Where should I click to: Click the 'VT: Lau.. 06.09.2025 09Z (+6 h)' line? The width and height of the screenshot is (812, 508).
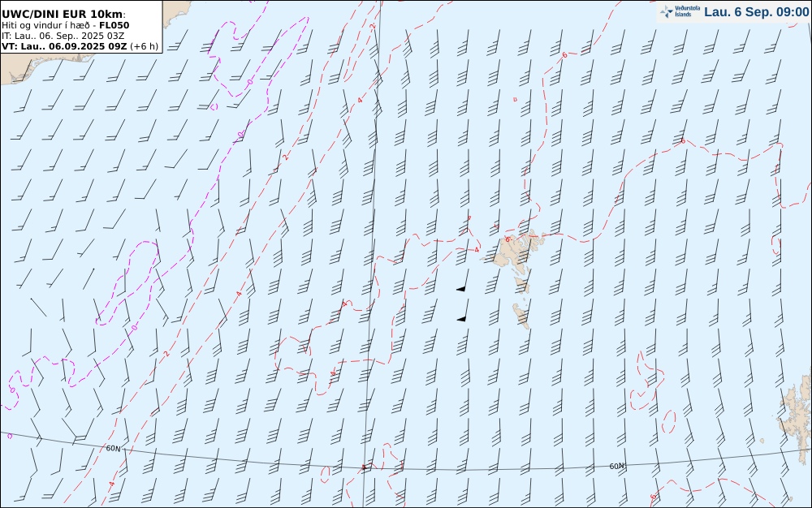pyautogui.click(x=80, y=46)
